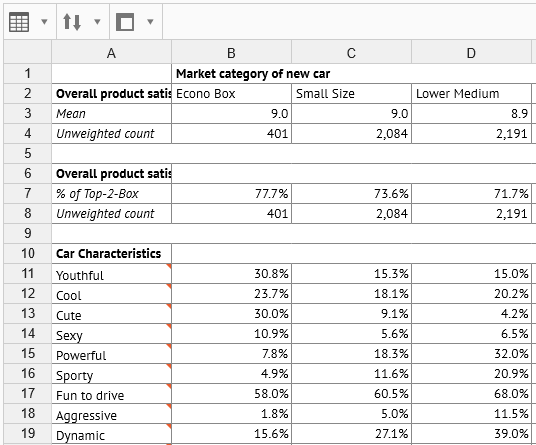Select column C header
This screenshot has width=536, height=445.
click(351, 53)
